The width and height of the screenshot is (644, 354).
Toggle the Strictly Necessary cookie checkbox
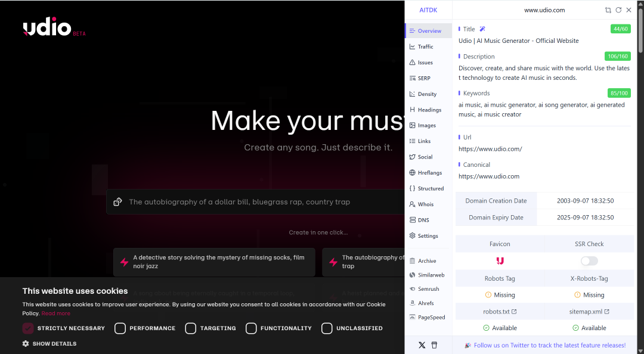pos(28,328)
